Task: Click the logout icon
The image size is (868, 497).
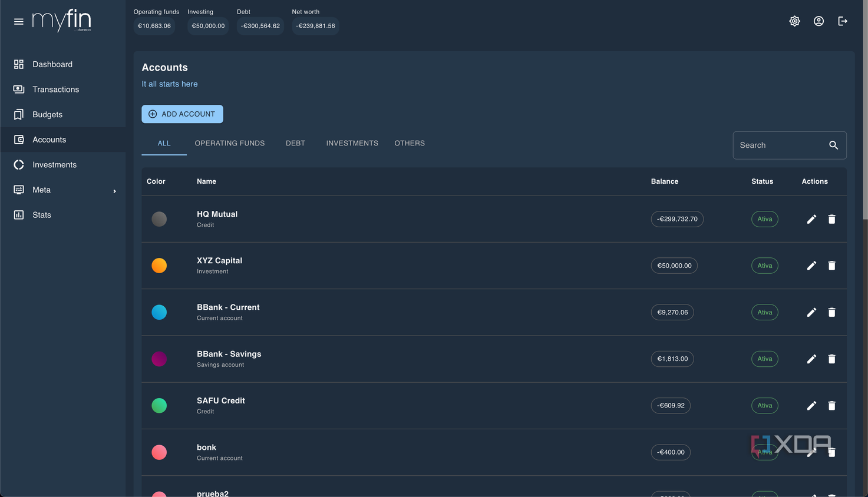Action: tap(843, 21)
